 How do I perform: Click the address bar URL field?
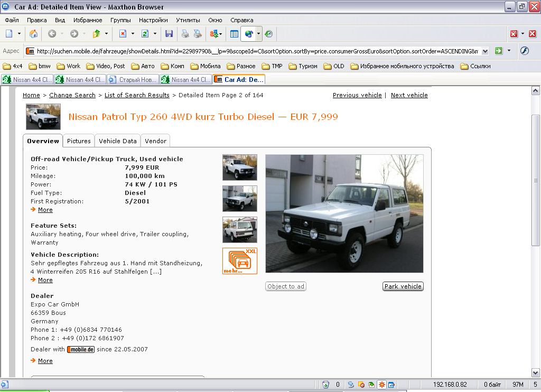point(257,51)
